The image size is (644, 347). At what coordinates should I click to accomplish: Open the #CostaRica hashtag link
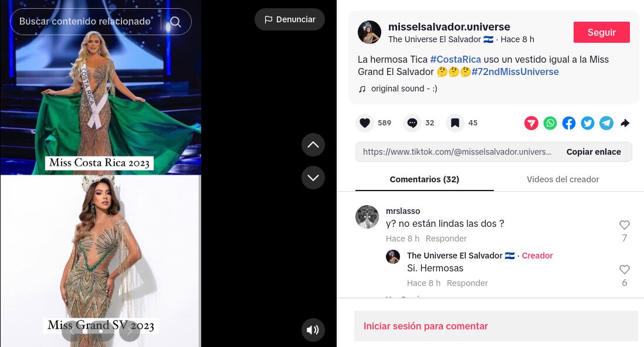[456, 60]
